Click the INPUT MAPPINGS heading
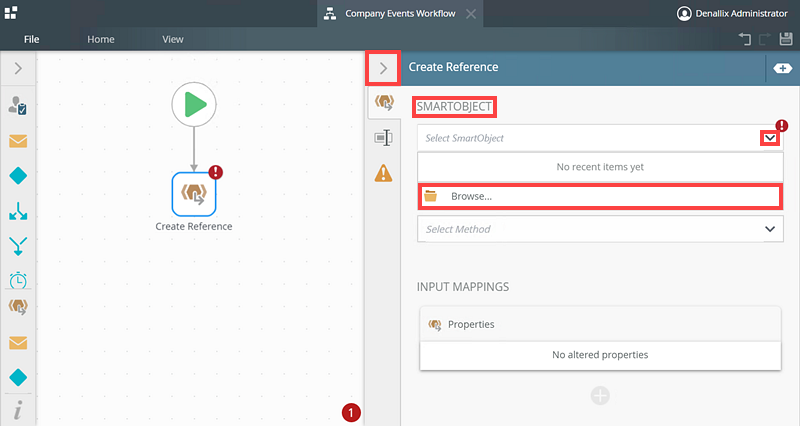Viewport: 800px width, 426px height. (x=463, y=287)
